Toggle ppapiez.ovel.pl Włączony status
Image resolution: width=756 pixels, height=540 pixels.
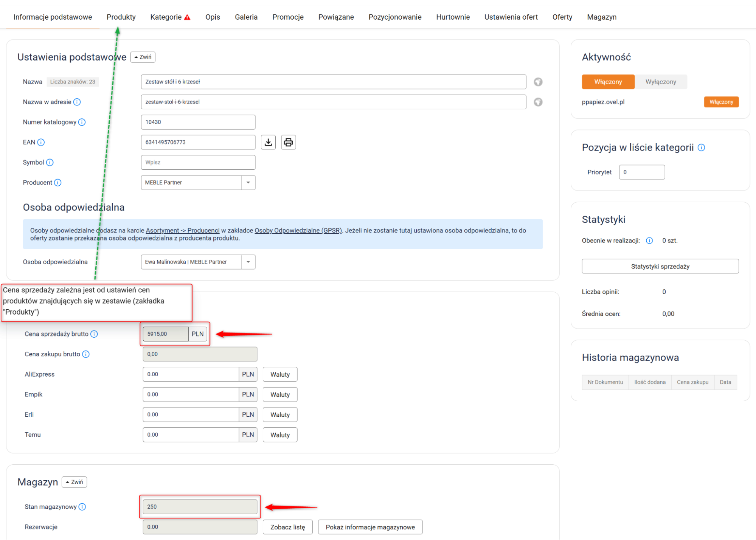721,102
